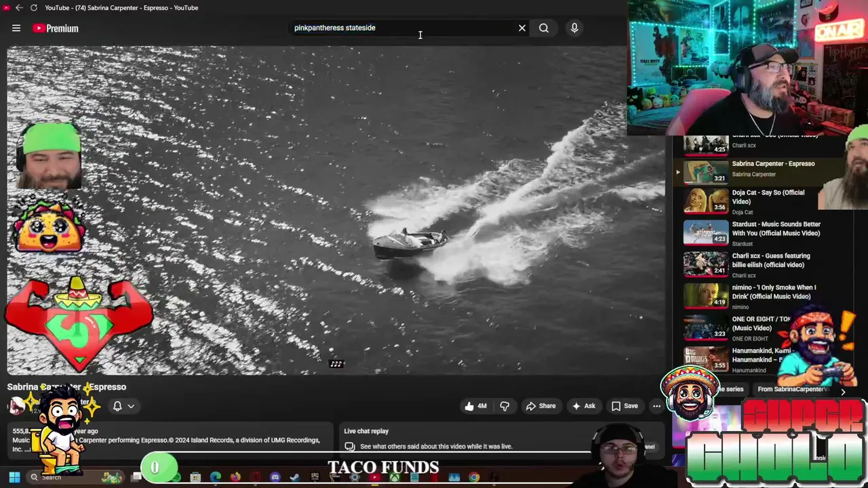The height and width of the screenshot is (488, 868).
Task: Open the Windows Start menu
Action: click(x=14, y=477)
